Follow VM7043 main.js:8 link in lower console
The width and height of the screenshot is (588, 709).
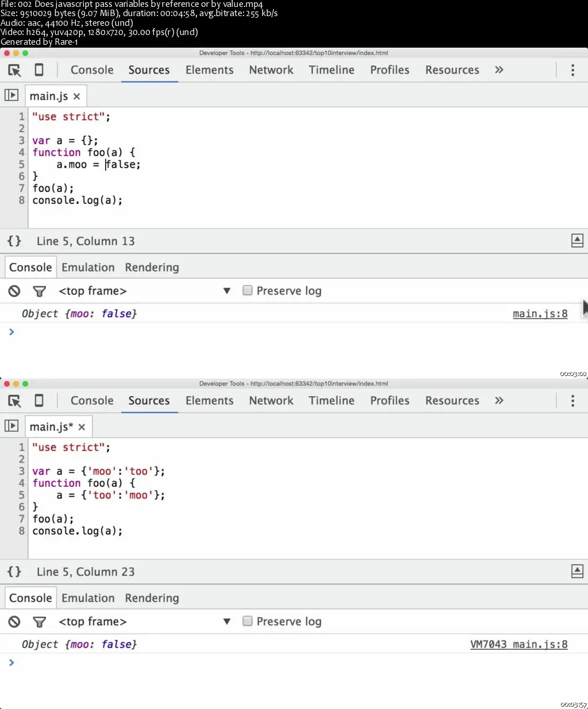point(519,644)
